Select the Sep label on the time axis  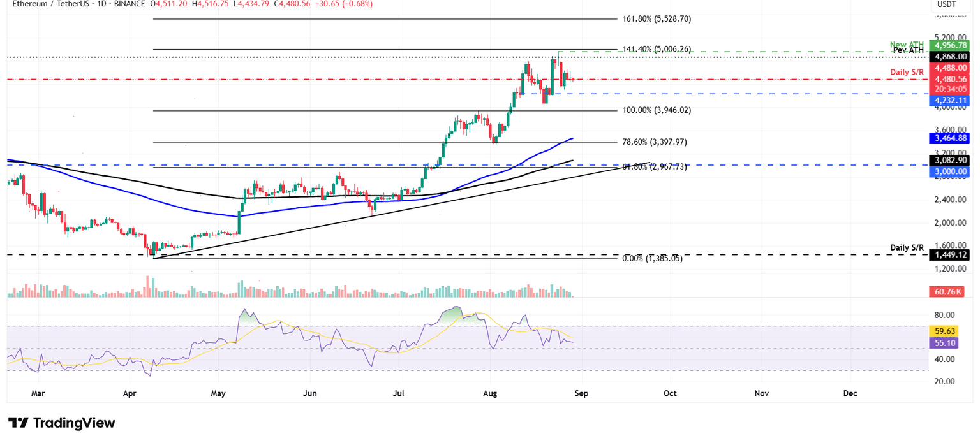coord(581,393)
